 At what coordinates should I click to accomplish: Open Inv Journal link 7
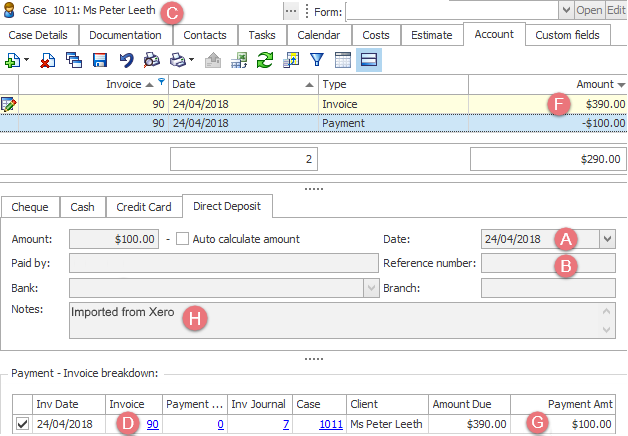point(286,424)
